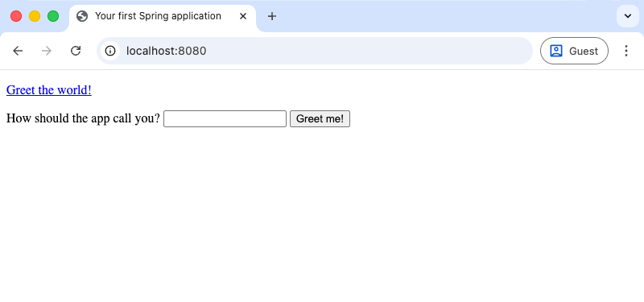Click the 'How should the app call you?' label
644x302 pixels.
point(83,118)
